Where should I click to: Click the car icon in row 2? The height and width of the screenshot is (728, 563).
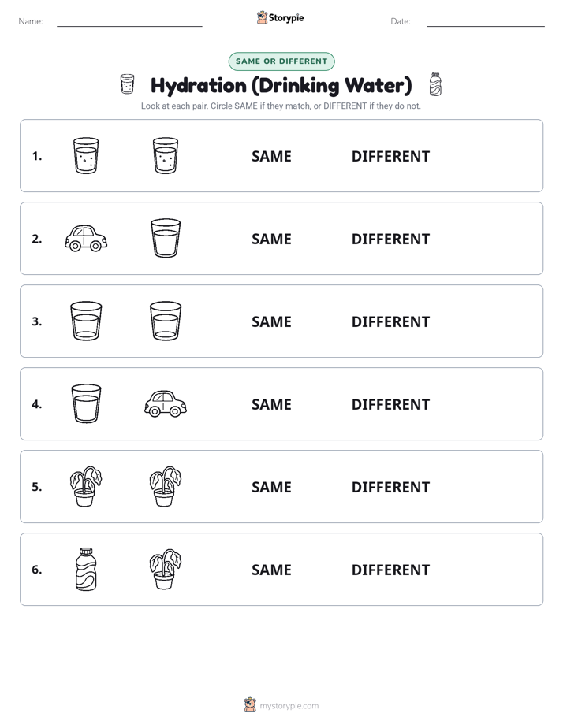coord(86,238)
